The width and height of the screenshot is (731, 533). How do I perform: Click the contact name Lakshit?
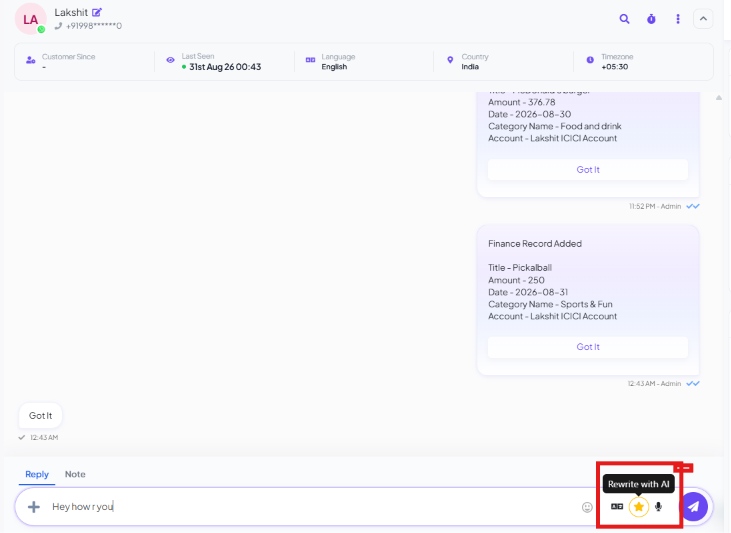71,13
